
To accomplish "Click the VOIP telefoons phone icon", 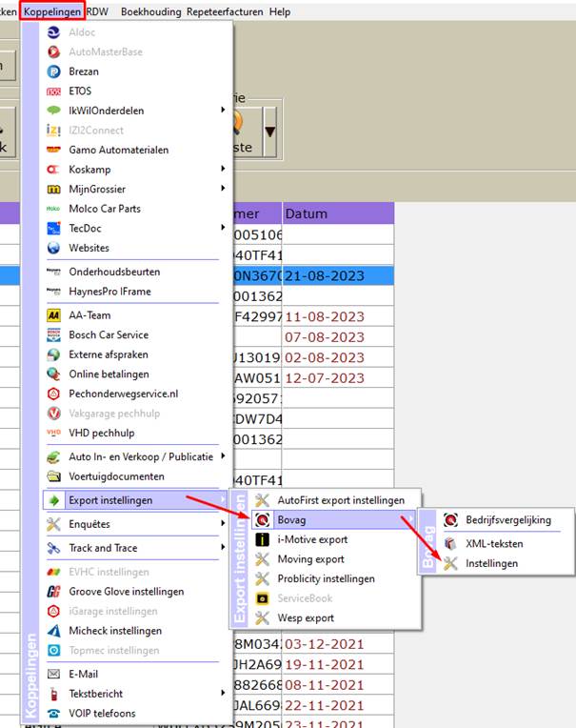I will click(54, 713).
